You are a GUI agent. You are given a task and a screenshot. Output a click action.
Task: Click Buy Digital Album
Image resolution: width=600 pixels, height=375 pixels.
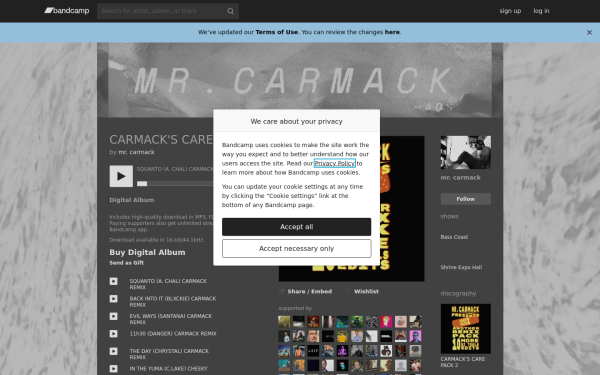point(147,253)
